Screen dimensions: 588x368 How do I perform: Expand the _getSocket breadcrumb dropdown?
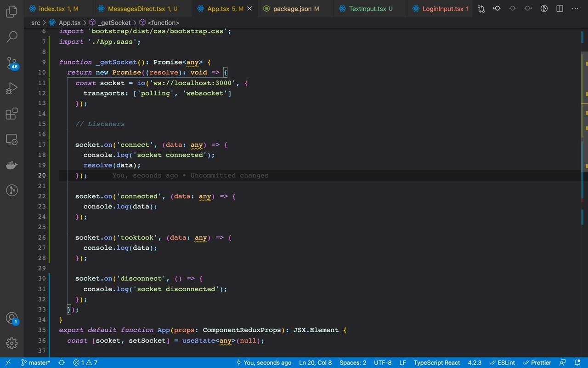pyautogui.click(x=114, y=23)
